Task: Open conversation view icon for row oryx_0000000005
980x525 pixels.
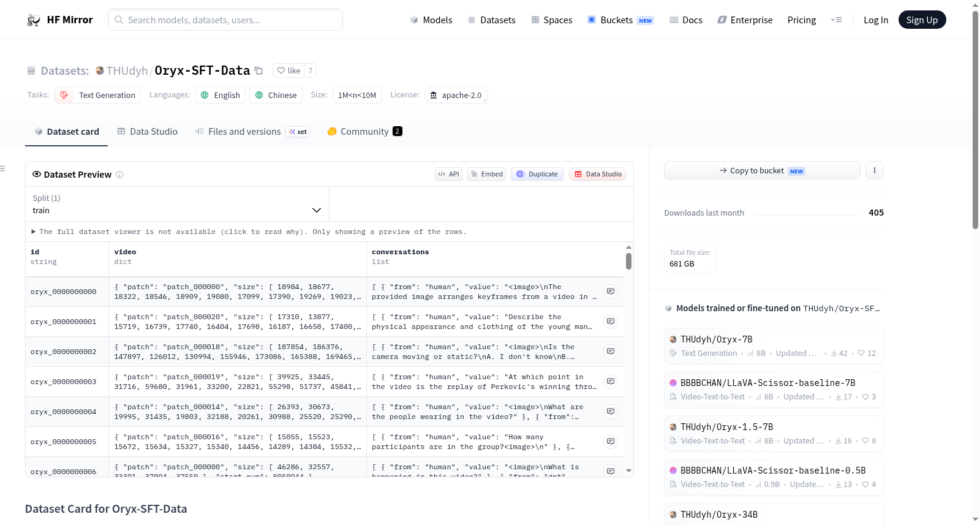Action: coord(611,442)
